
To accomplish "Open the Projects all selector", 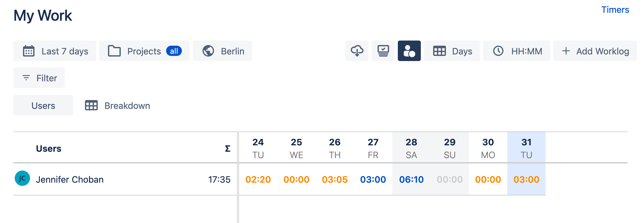I will click(144, 51).
